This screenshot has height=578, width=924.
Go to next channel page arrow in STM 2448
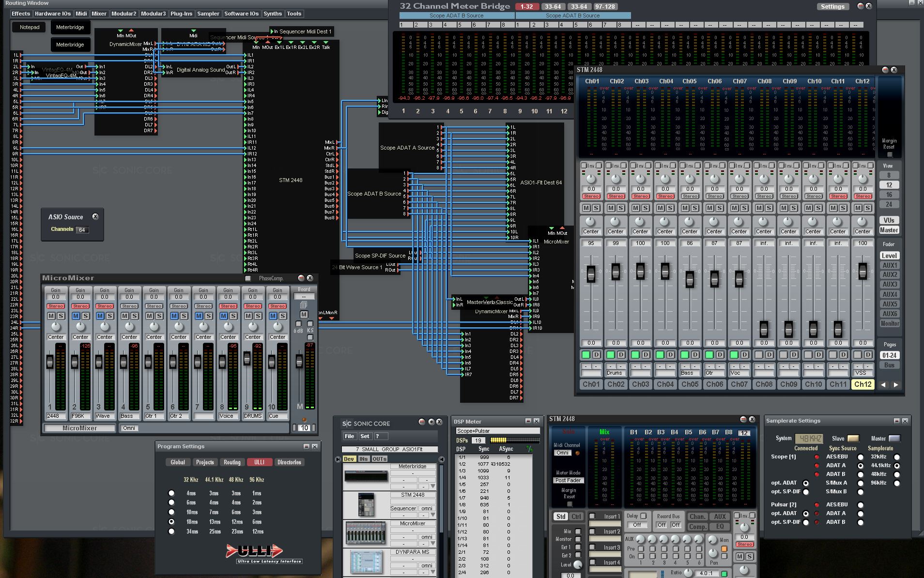895,385
